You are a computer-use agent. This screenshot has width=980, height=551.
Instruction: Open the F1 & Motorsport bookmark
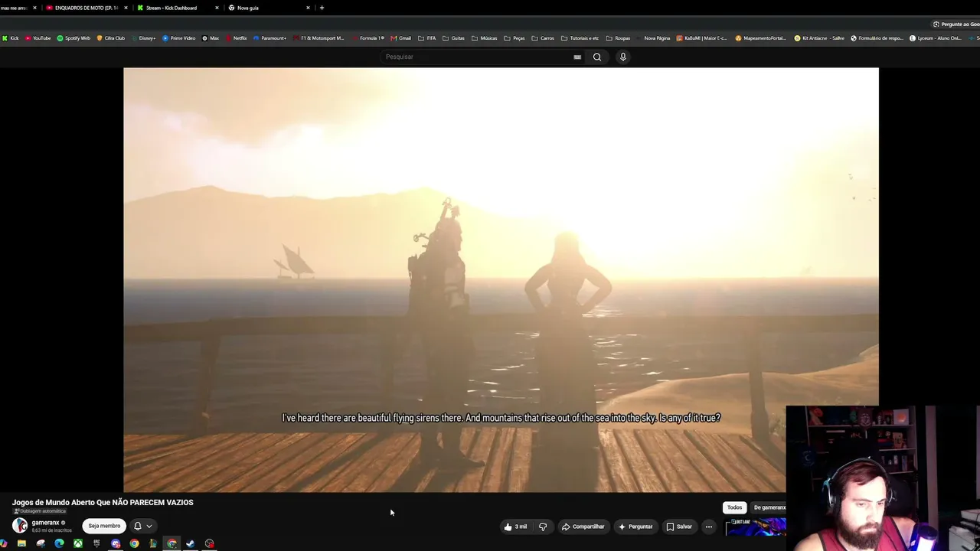point(319,38)
